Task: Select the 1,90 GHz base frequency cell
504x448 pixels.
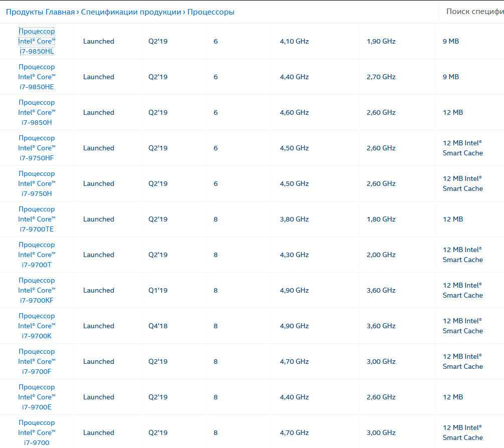Action: 381,41
